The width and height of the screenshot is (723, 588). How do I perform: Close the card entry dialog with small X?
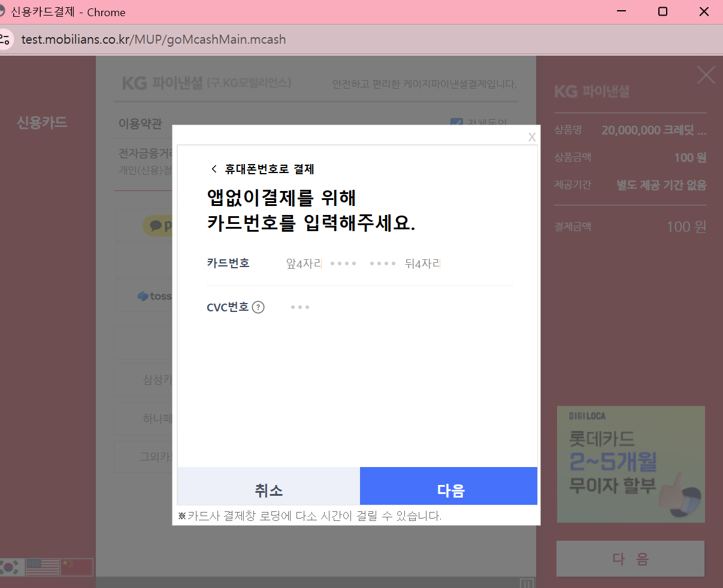(532, 137)
